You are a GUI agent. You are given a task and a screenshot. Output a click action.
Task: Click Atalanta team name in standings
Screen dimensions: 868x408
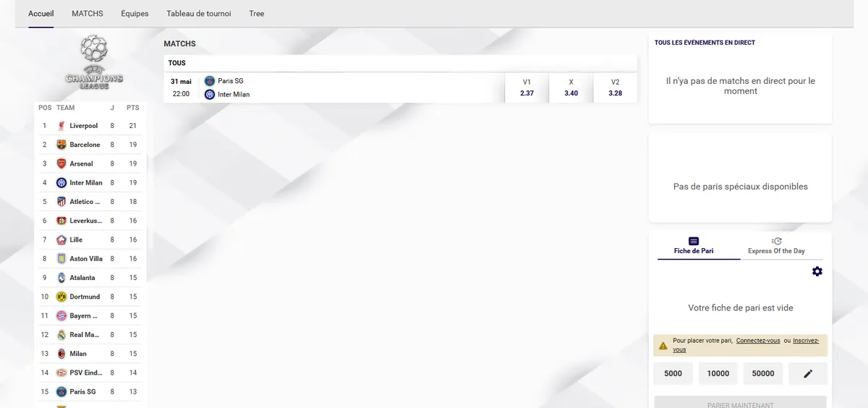[x=82, y=278]
